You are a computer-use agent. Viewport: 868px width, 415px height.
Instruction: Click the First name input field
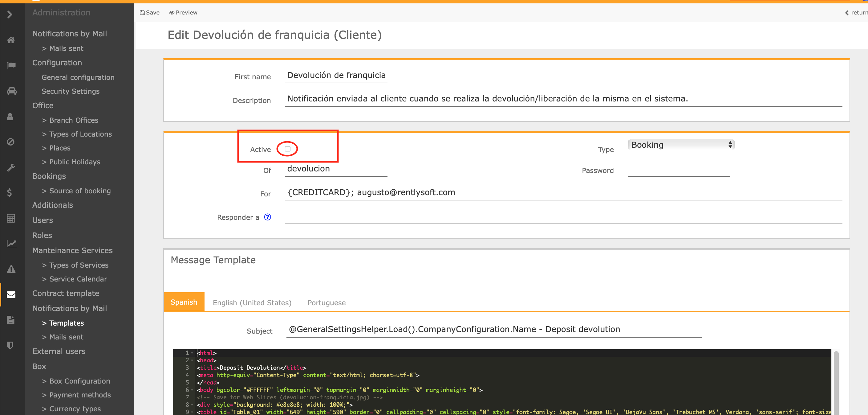[x=336, y=76]
